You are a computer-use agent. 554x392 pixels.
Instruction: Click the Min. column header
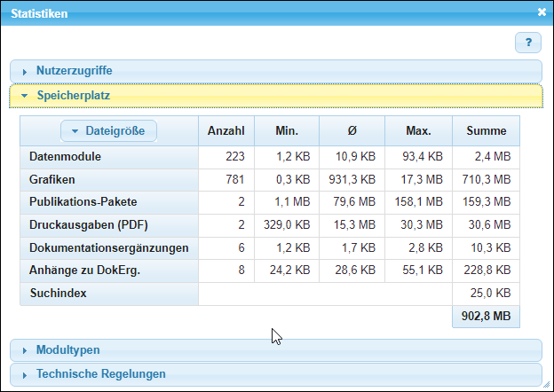tap(286, 130)
